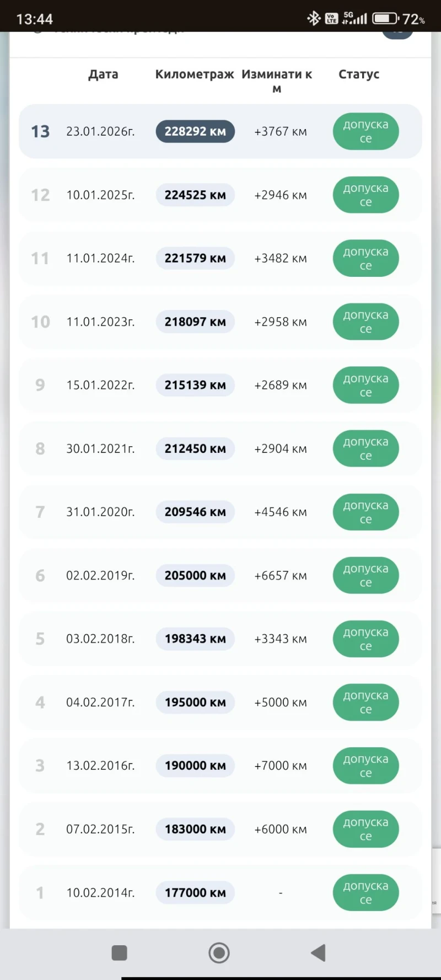Select the 205000 км mileage badge
The height and width of the screenshot is (980, 441).
point(195,575)
